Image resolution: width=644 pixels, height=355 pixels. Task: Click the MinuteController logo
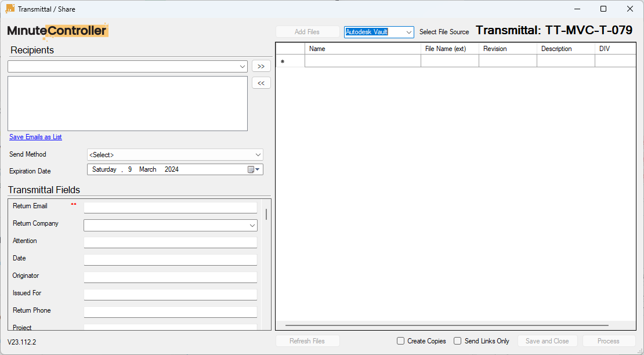pyautogui.click(x=57, y=31)
